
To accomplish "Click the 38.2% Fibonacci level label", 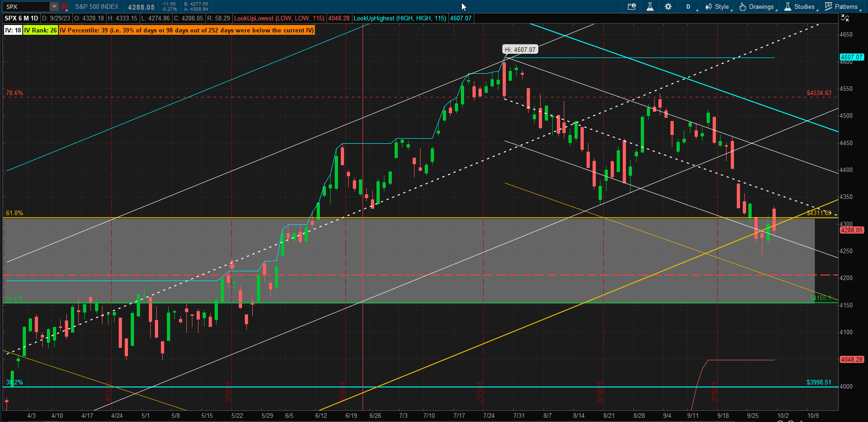I will 14,382.
